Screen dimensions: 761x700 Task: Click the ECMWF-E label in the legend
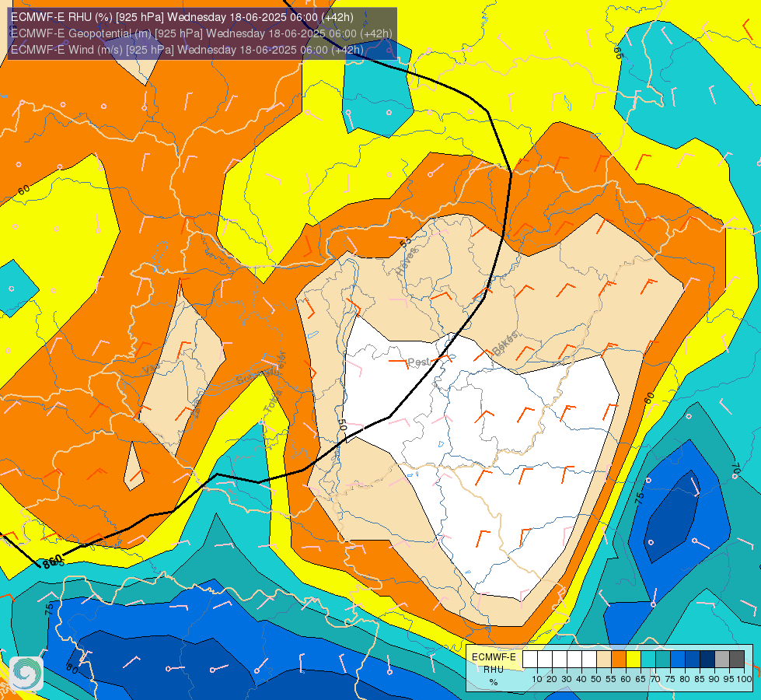(x=494, y=656)
